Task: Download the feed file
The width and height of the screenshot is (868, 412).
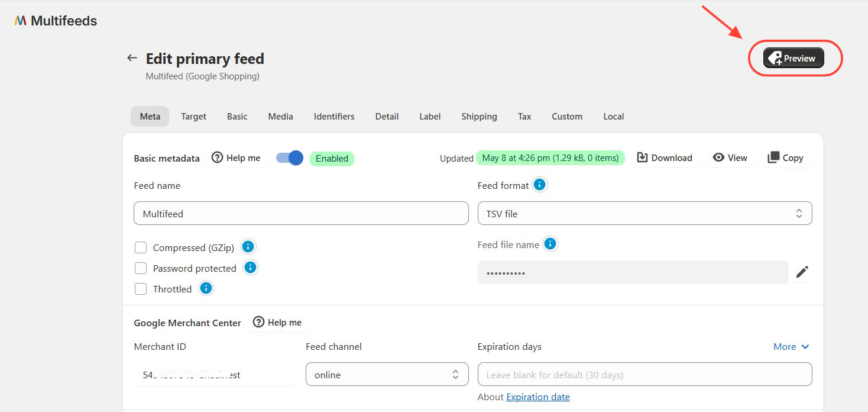Action: [x=665, y=158]
